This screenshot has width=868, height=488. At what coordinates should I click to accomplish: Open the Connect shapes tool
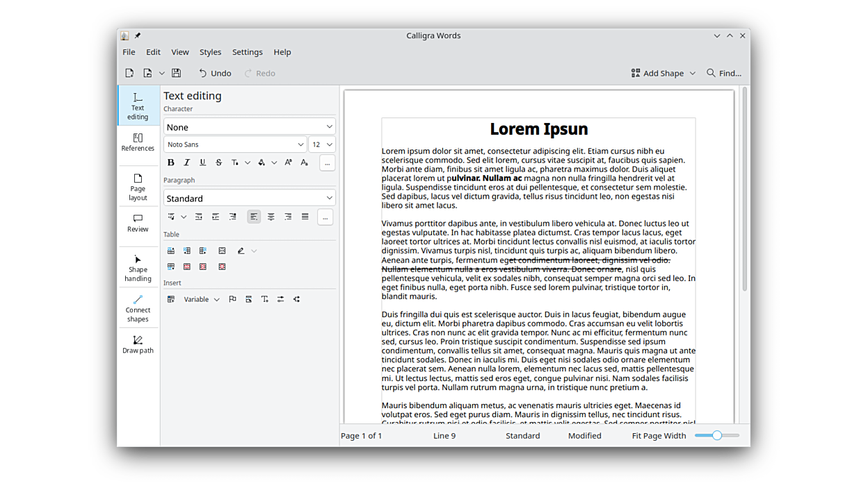click(138, 308)
